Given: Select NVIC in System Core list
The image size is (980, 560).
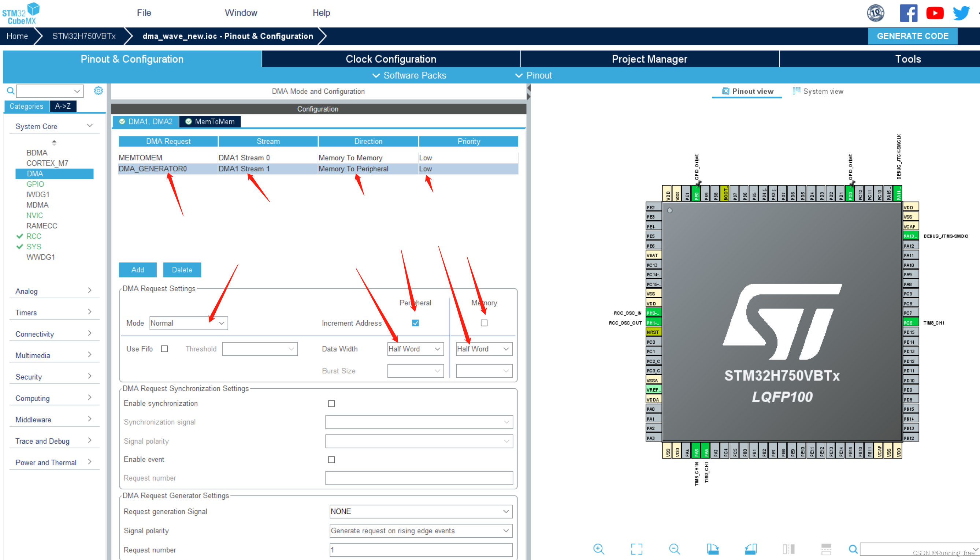Looking at the screenshot, I should 35,215.
